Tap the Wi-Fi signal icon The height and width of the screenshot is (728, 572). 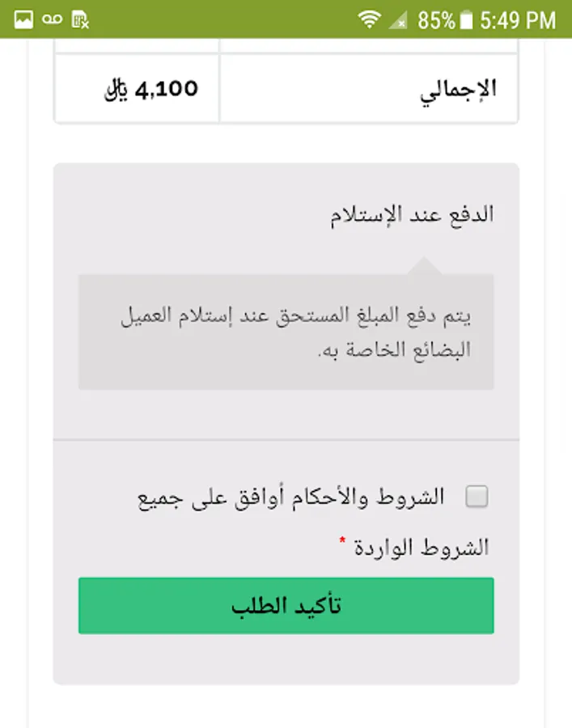pyautogui.click(x=370, y=19)
